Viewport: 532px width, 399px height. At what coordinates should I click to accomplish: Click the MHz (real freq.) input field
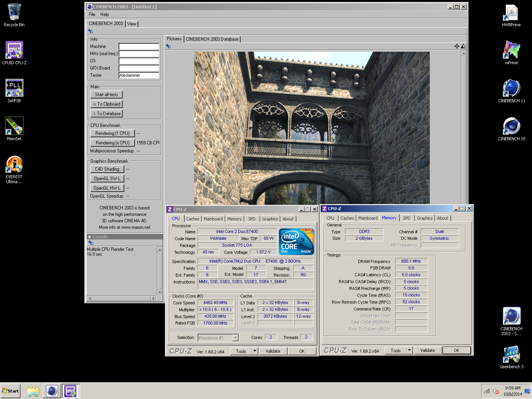139,54
